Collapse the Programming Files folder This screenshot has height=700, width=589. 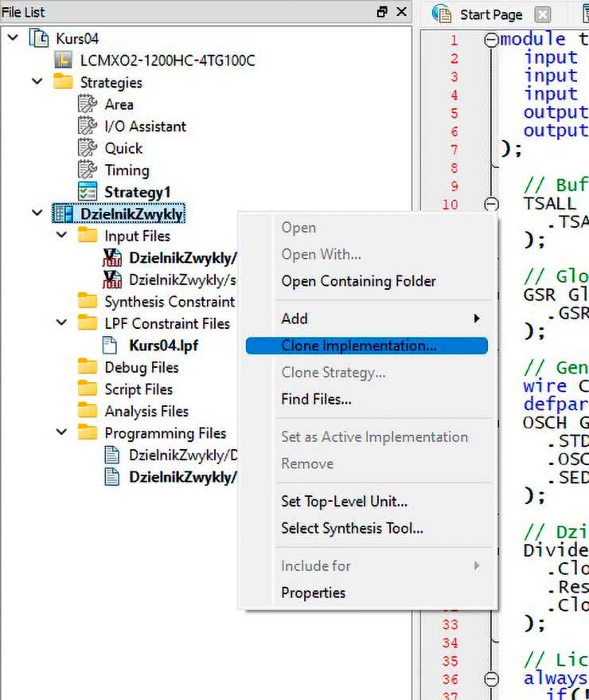[62, 433]
